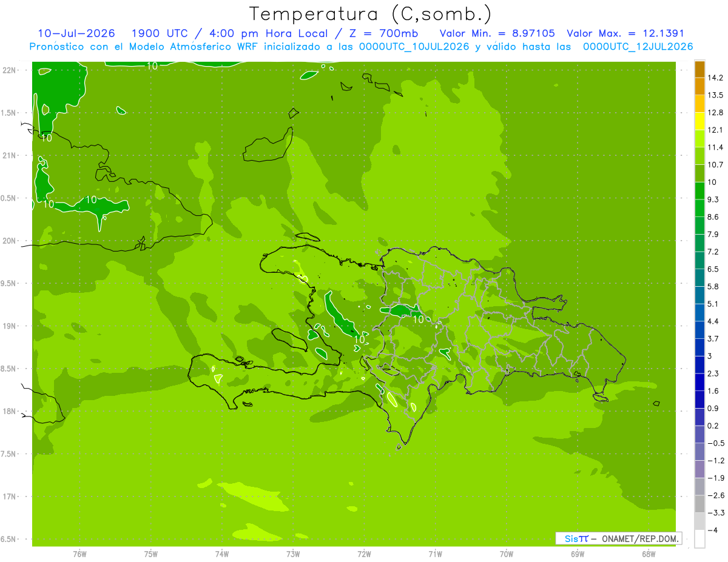Click the -4 colorbar label
The image size is (728, 562).
(712, 530)
